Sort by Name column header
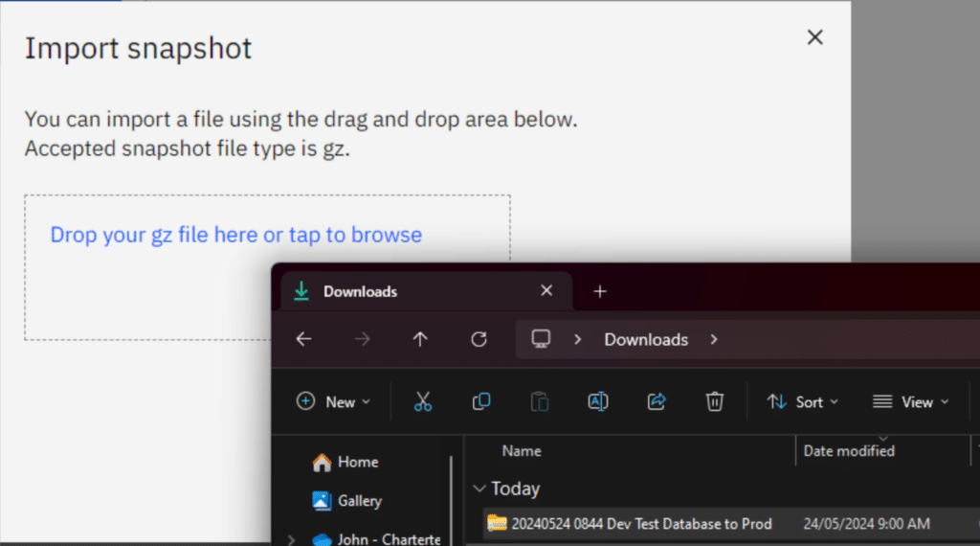Viewport: 980px width, 546px height. click(522, 451)
